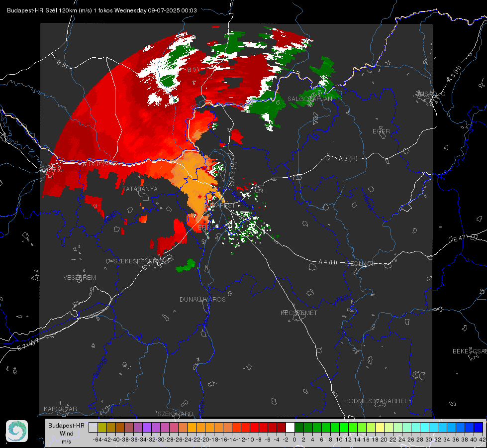Click the ERD city label
Viewport: 487px width, 448px height.
[203, 227]
